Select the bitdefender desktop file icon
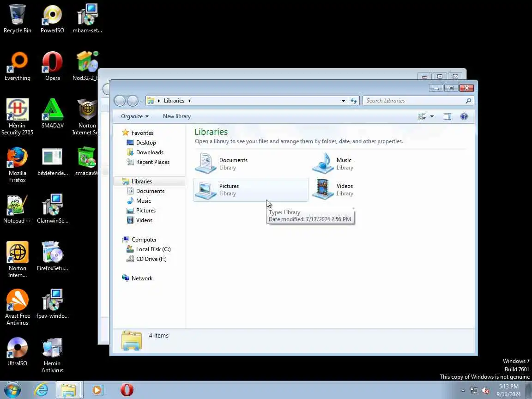The height and width of the screenshot is (399, 532). tap(52, 162)
